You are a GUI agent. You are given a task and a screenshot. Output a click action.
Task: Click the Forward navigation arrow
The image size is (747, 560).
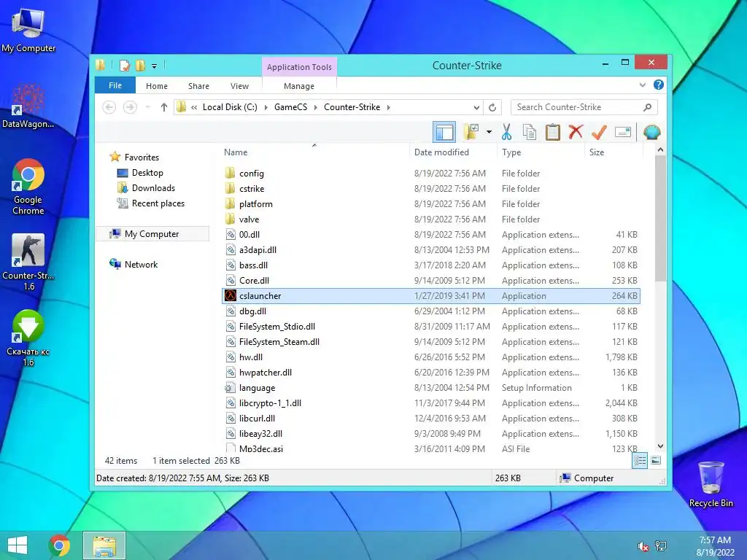130,107
